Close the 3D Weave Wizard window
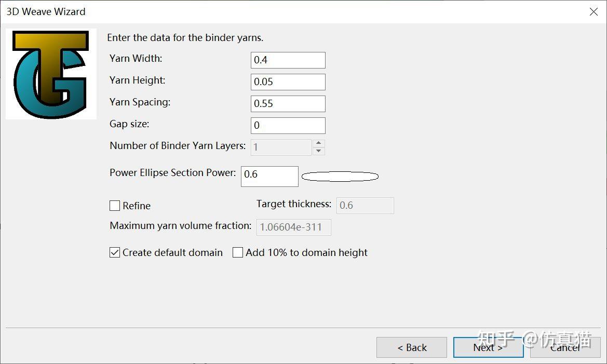Viewport: 607px width, 364px height. (x=593, y=11)
